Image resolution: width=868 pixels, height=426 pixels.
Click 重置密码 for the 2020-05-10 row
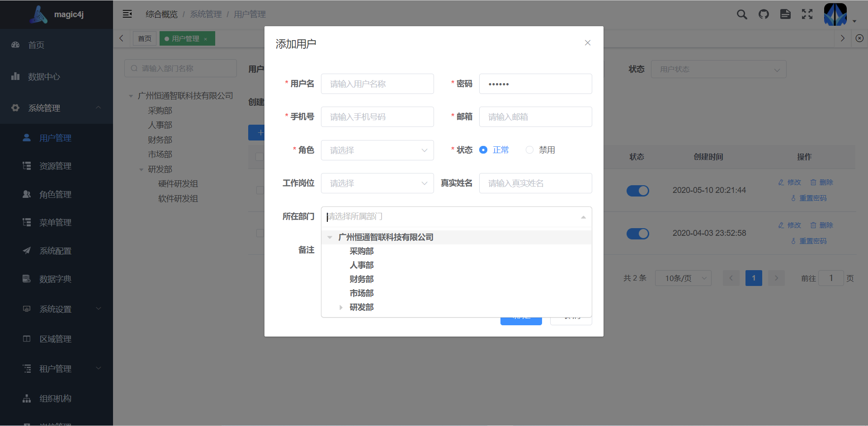pos(809,198)
